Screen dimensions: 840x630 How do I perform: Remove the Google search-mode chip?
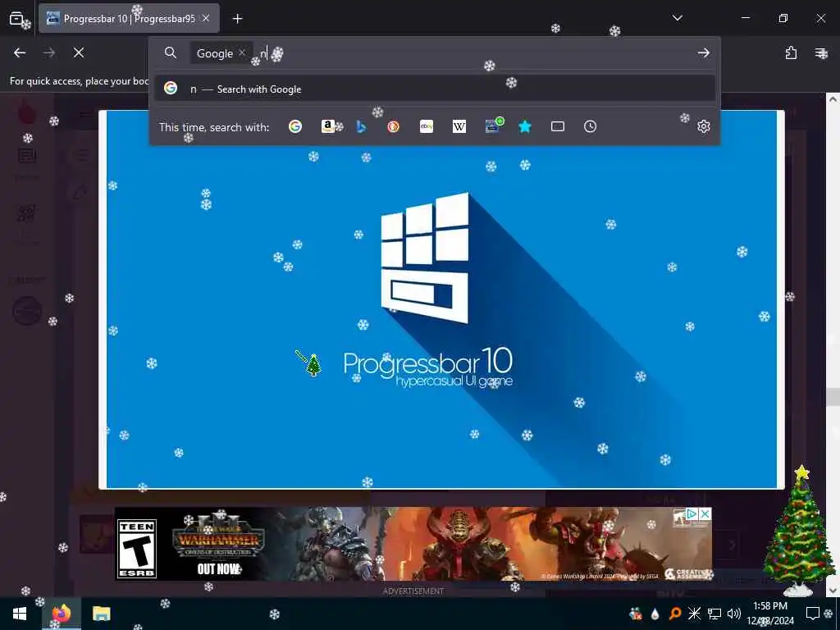click(x=242, y=52)
